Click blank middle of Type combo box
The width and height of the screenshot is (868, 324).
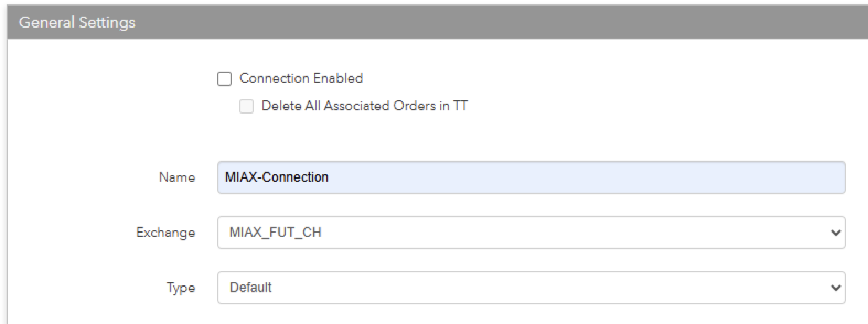click(551, 288)
